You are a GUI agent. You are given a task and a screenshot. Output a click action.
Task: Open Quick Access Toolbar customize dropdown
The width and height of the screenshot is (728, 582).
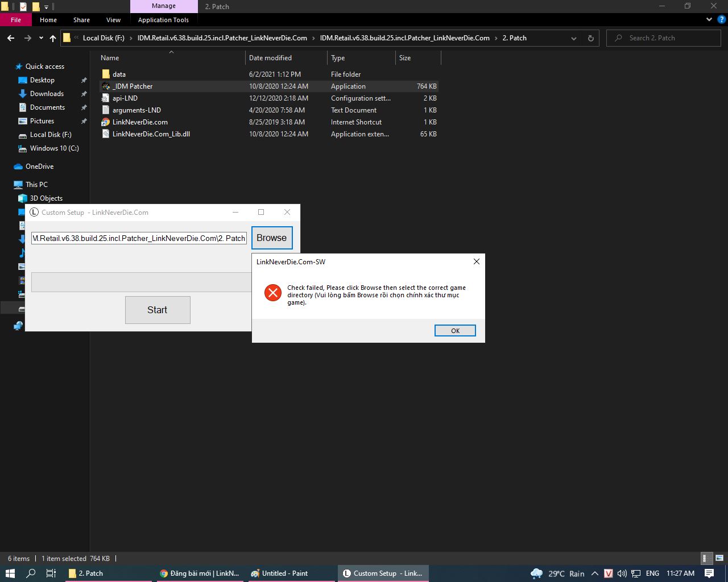click(x=47, y=7)
